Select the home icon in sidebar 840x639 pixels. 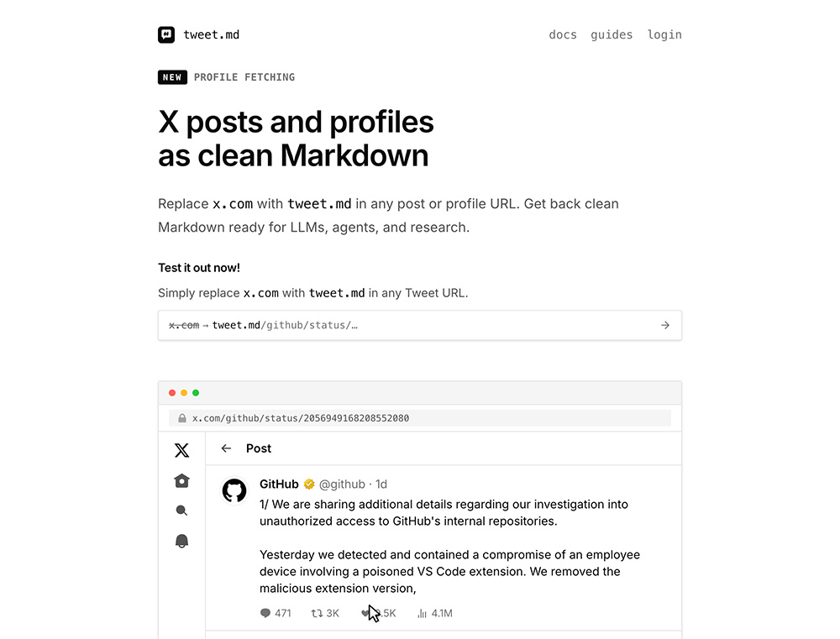(181, 480)
